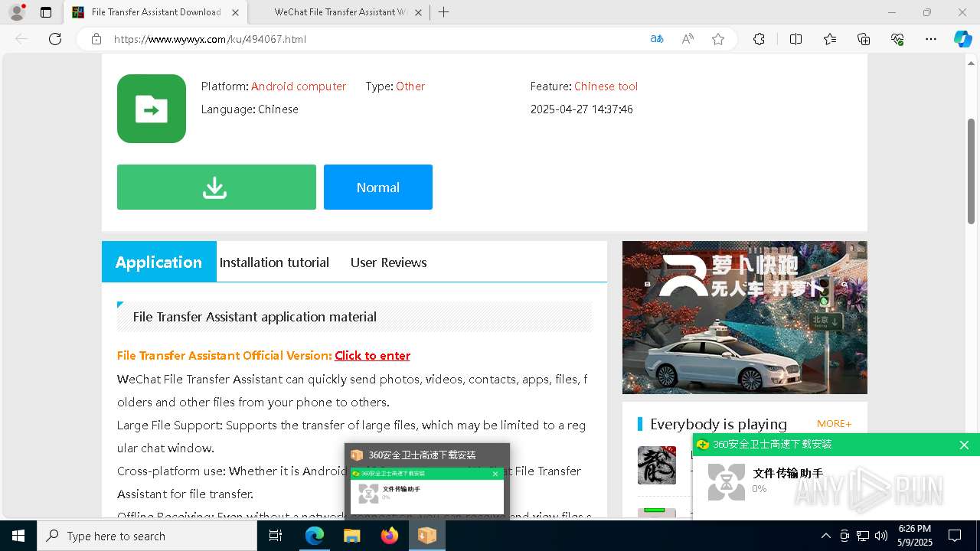Image resolution: width=980 pixels, height=551 pixels.
Task: Click the translate page icon
Action: [657, 39]
